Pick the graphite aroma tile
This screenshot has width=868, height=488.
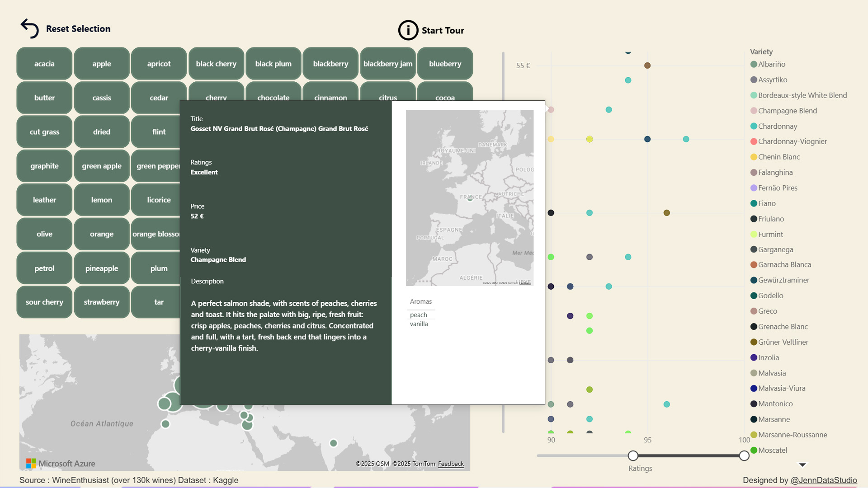tap(44, 166)
